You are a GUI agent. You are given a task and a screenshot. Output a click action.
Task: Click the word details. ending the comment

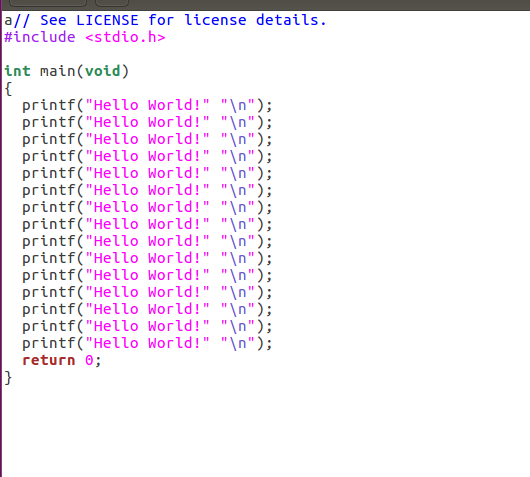(x=291, y=20)
